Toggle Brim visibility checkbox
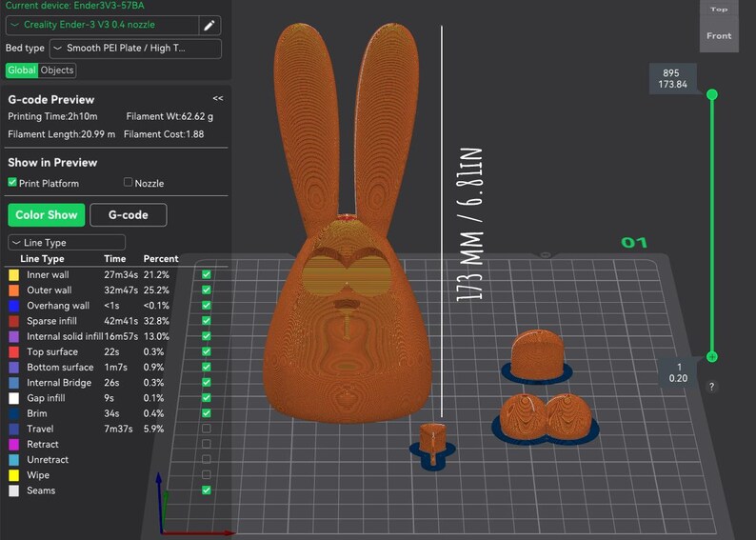The height and width of the screenshot is (540, 756). [x=207, y=413]
